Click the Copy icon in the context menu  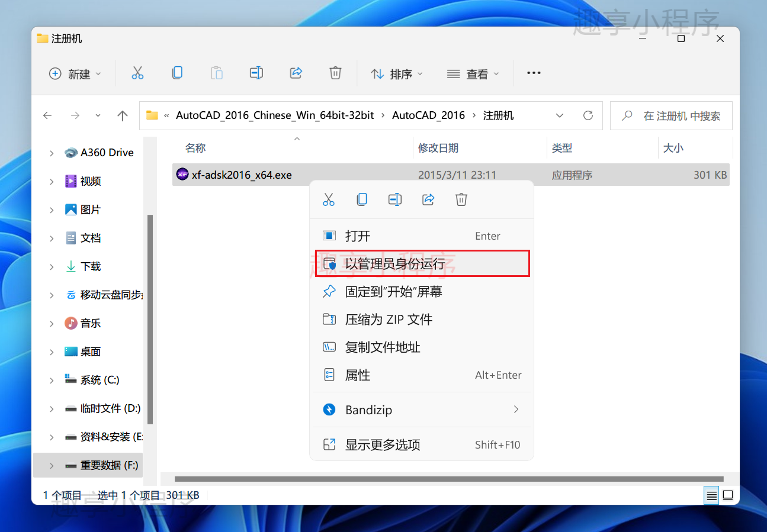pos(362,199)
